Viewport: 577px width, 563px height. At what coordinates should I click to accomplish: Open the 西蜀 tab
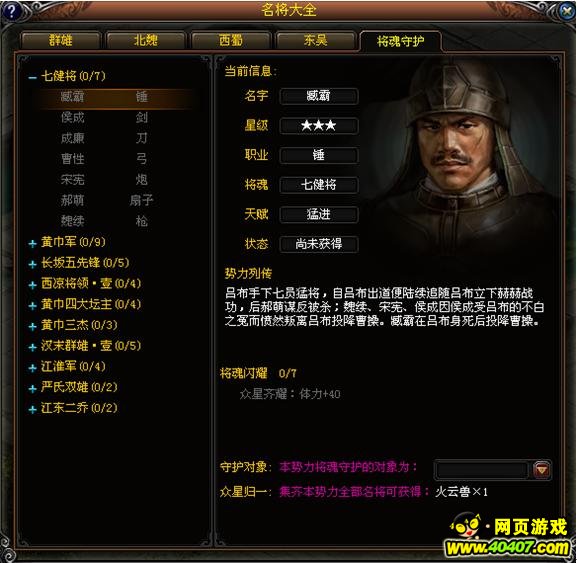231,40
